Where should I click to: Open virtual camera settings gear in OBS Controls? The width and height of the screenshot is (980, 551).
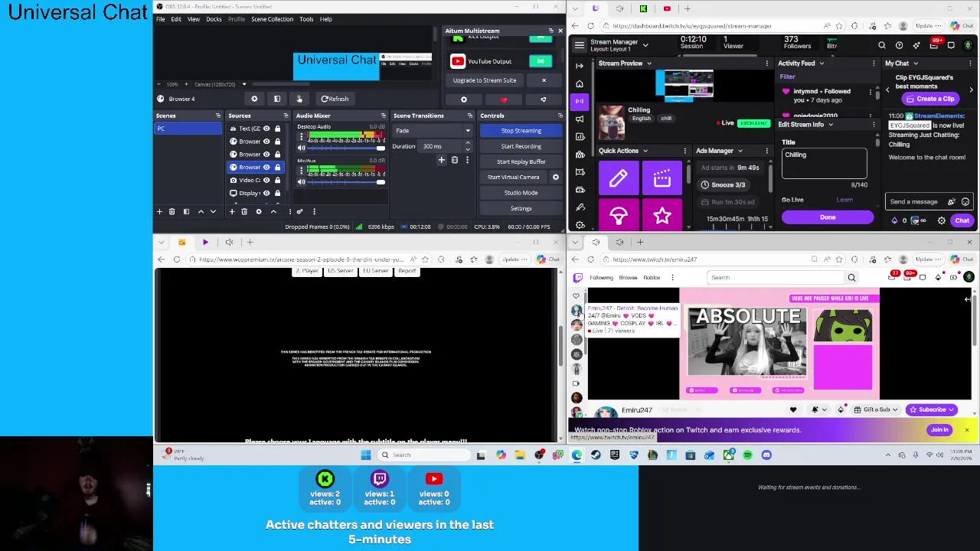coord(556,177)
